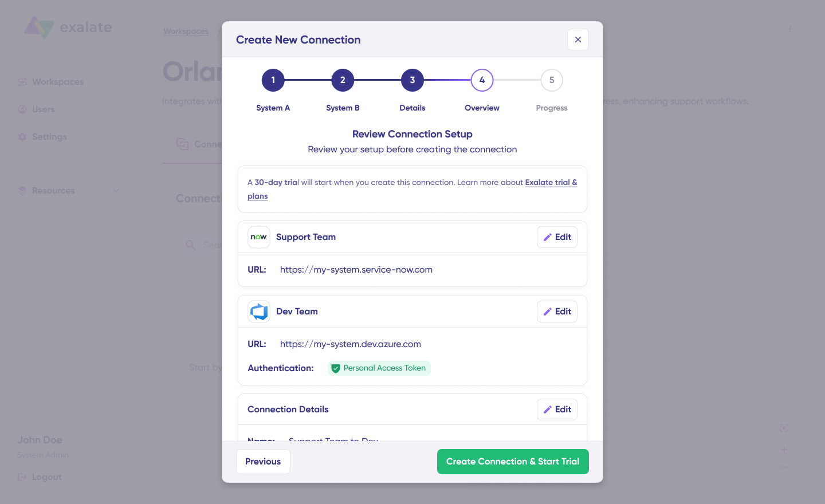Open Workspaces in the sidebar
Screen dimensions: 825x504
58,82
